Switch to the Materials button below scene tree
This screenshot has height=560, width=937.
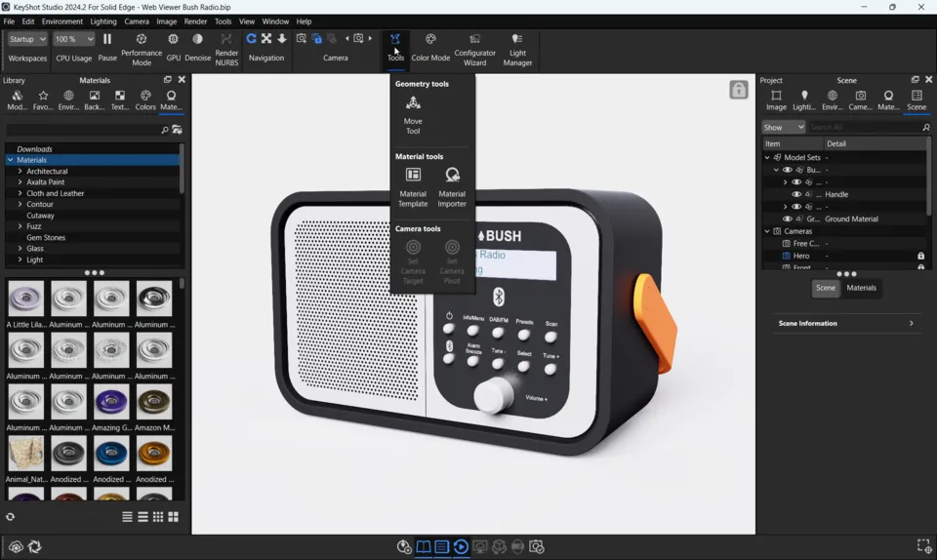(861, 288)
